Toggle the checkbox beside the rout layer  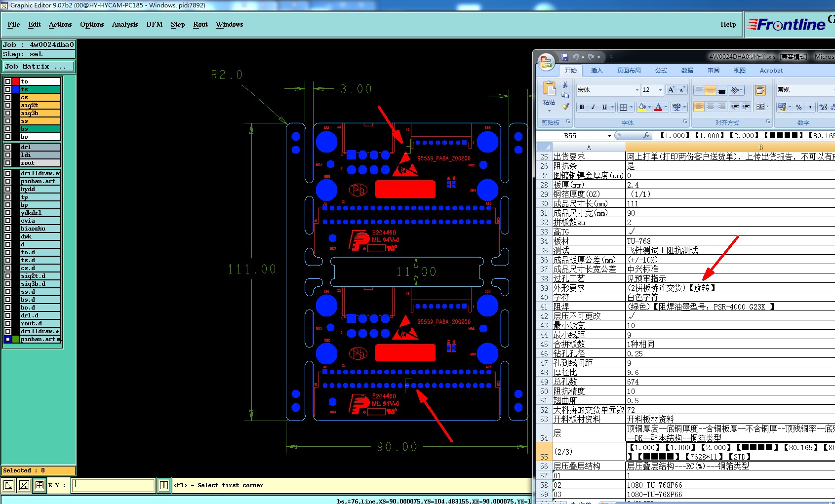(8, 163)
